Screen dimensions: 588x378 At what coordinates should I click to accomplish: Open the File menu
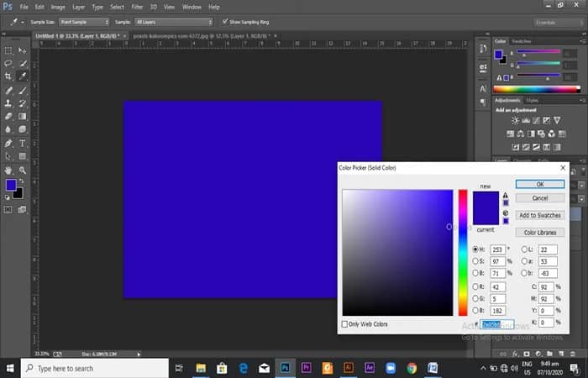pos(24,7)
